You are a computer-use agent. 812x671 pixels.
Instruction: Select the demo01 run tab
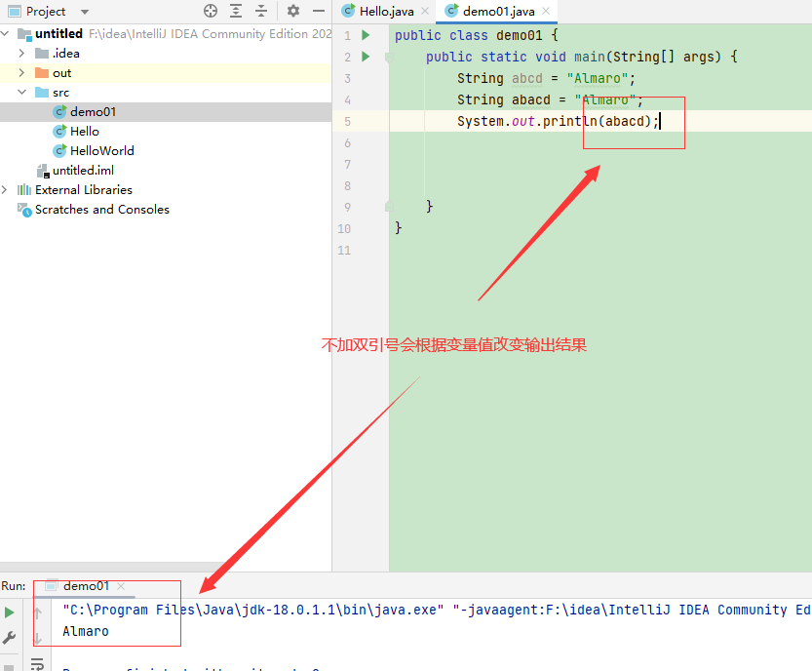[x=86, y=586]
